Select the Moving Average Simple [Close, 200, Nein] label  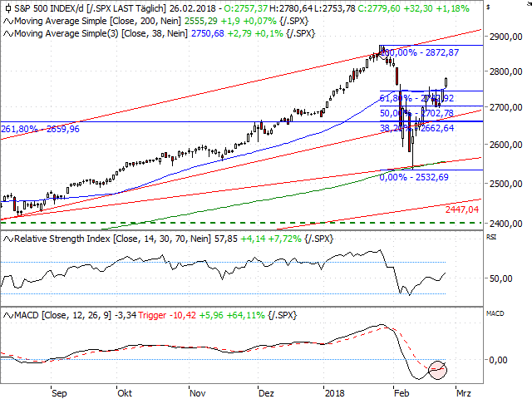coord(97,22)
